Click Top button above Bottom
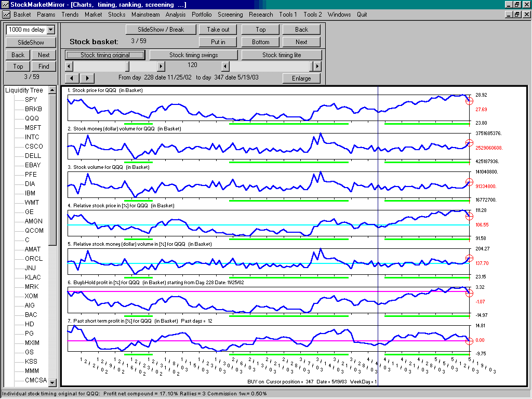The image size is (532, 399). point(261,30)
